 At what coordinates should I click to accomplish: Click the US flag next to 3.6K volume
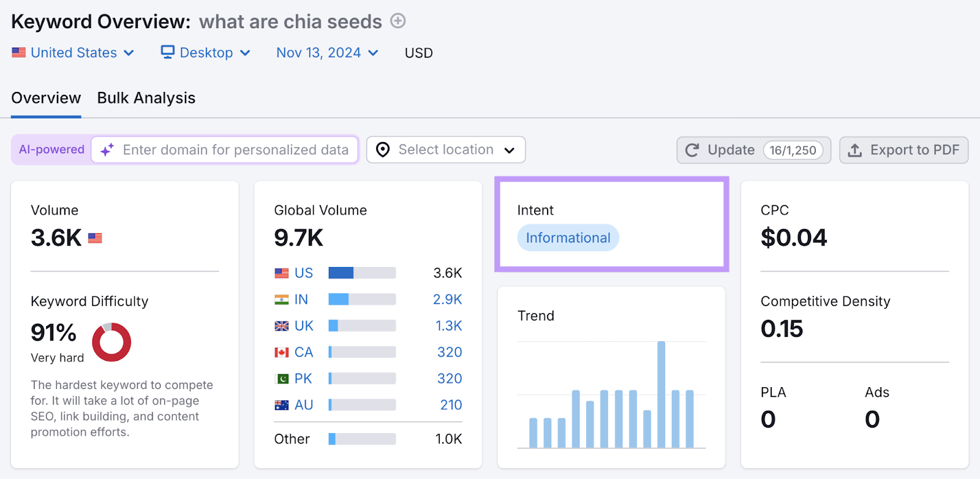(94, 238)
